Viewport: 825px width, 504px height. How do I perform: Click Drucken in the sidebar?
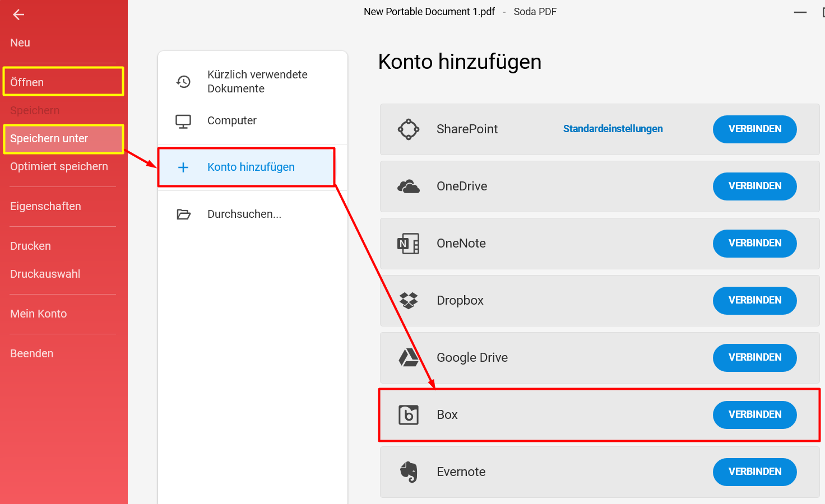coord(30,246)
